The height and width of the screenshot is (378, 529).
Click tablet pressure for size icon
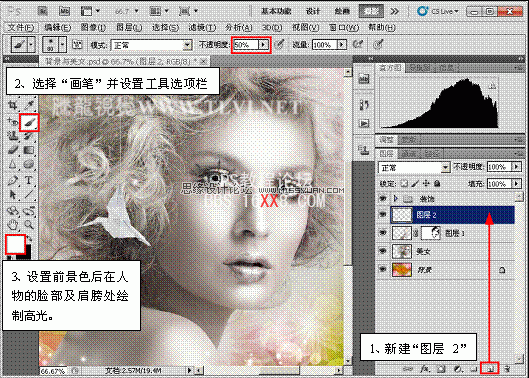coord(379,44)
